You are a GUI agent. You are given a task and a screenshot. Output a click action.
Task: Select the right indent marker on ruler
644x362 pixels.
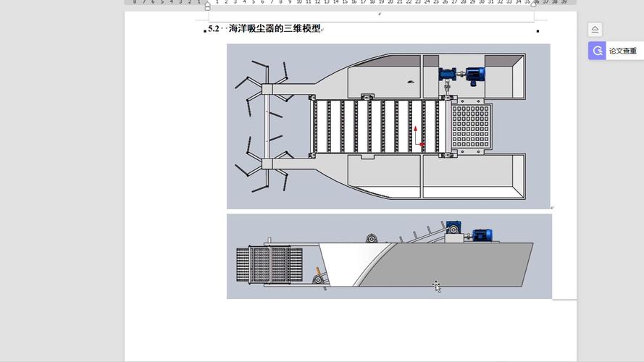tap(534, 4)
